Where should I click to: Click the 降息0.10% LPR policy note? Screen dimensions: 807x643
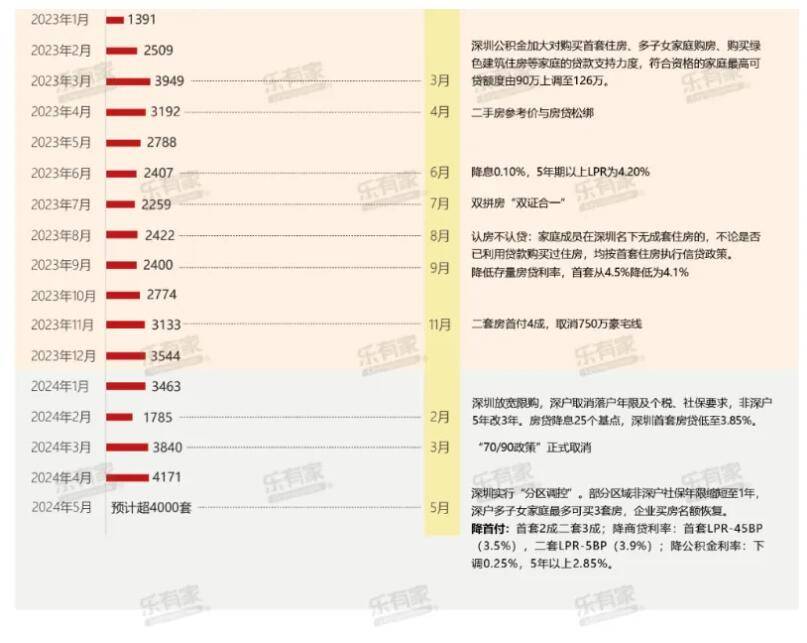pos(560,172)
